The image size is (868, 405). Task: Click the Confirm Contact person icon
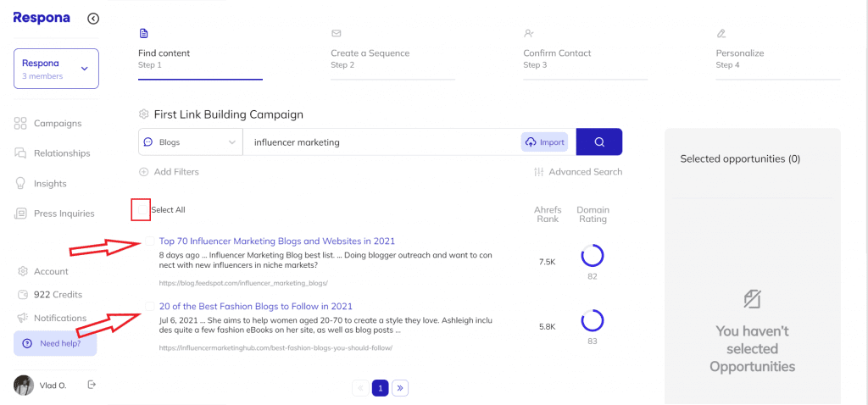click(529, 34)
